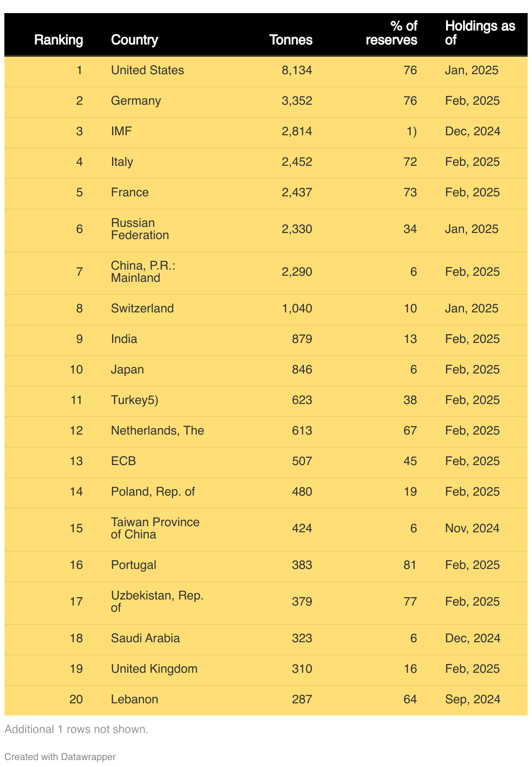The image size is (532, 767).
Task: Open the Created with Datawrapper link
Action: 60,757
